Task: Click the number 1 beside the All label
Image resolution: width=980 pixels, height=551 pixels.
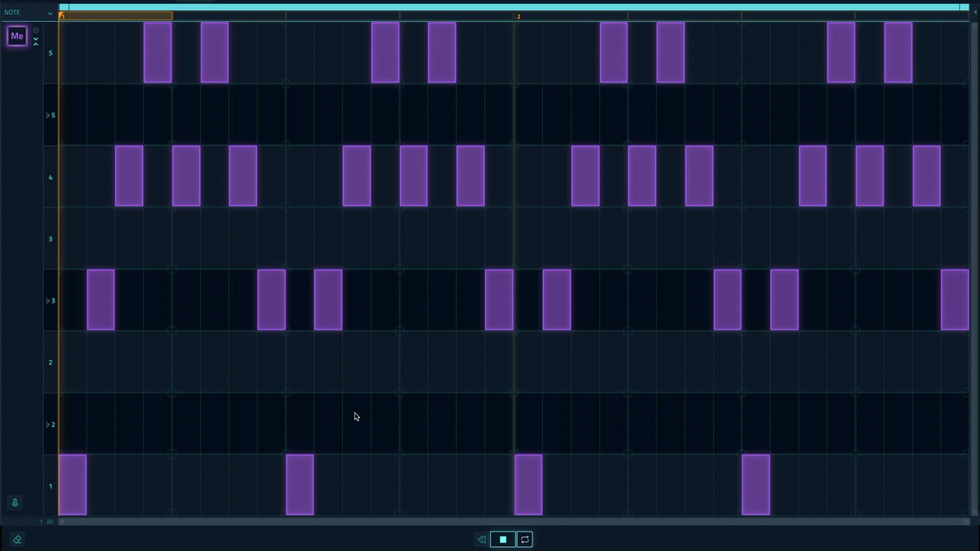Action: [x=41, y=521]
